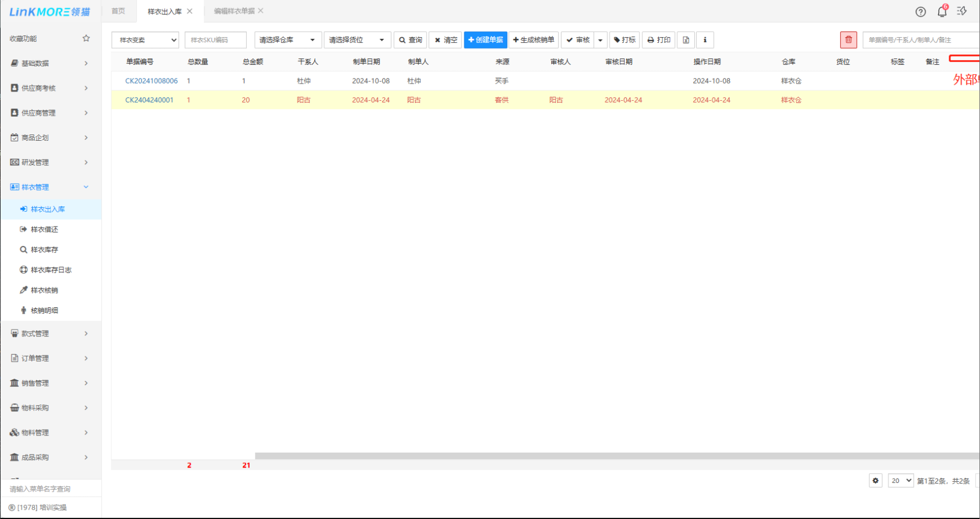Change the page size dropdown showing 20
980x519 pixels.
tap(900, 481)
